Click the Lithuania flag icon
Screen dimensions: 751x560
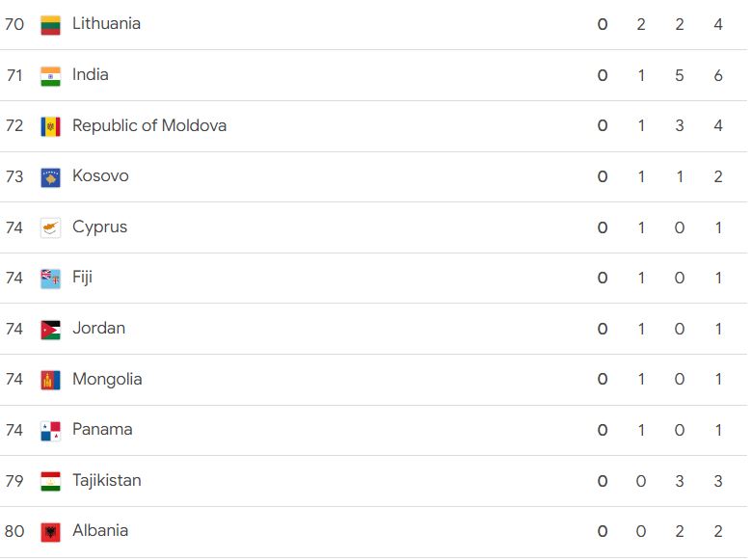(x=50, y=25)
